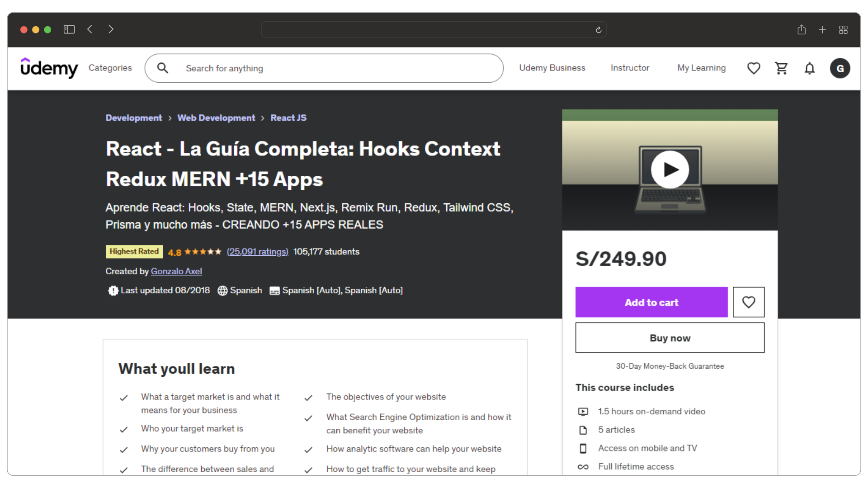Viewport: 868px width, 488px height.
Task: Go to React JS breadcrumb
Action: [x=288, y=118]
